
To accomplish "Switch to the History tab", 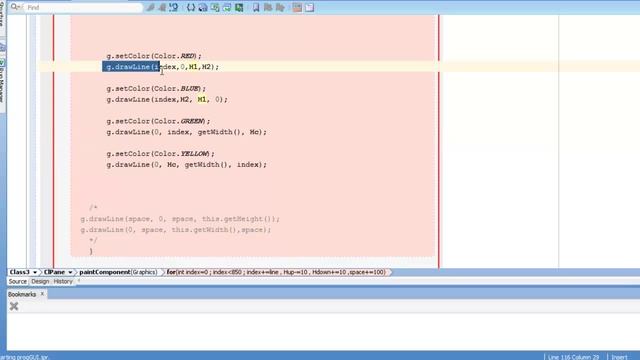I will [x=63, y=281].
